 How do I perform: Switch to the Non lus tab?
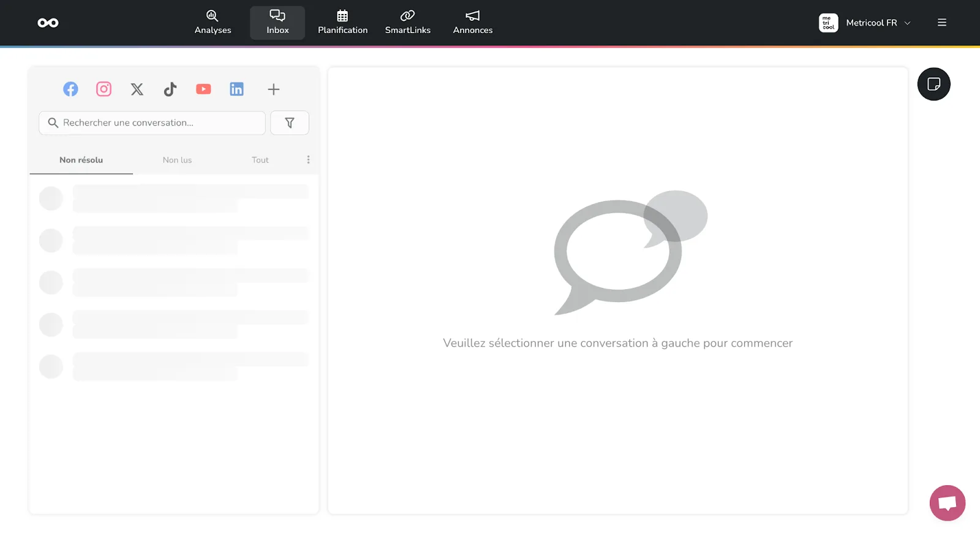click(177, 160)
